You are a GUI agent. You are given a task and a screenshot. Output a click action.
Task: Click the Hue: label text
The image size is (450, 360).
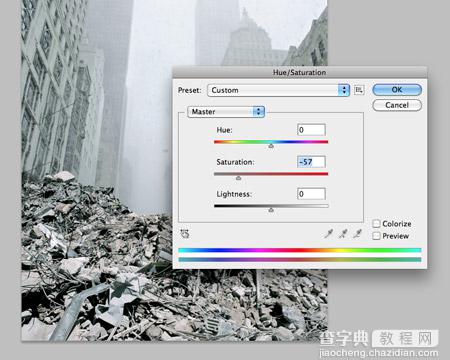224,130
